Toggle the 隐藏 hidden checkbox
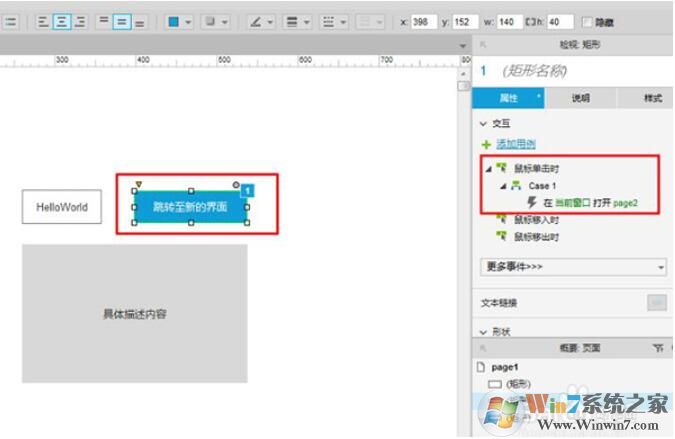 (x=587, y=22)
